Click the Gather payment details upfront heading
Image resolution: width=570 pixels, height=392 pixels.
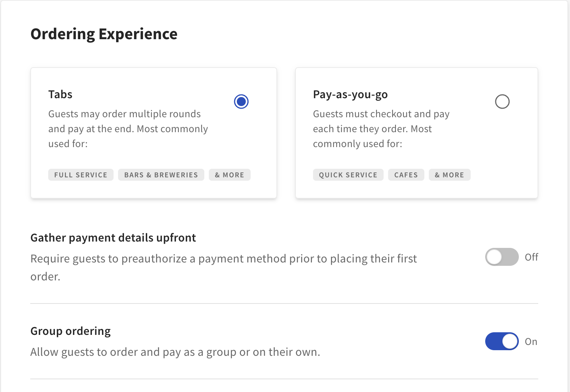click(113, 237)
